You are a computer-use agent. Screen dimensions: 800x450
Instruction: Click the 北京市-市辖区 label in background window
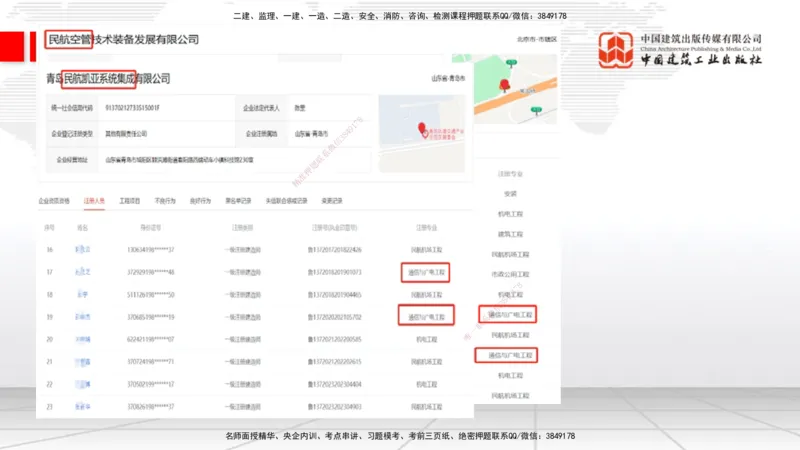point(537,39)
